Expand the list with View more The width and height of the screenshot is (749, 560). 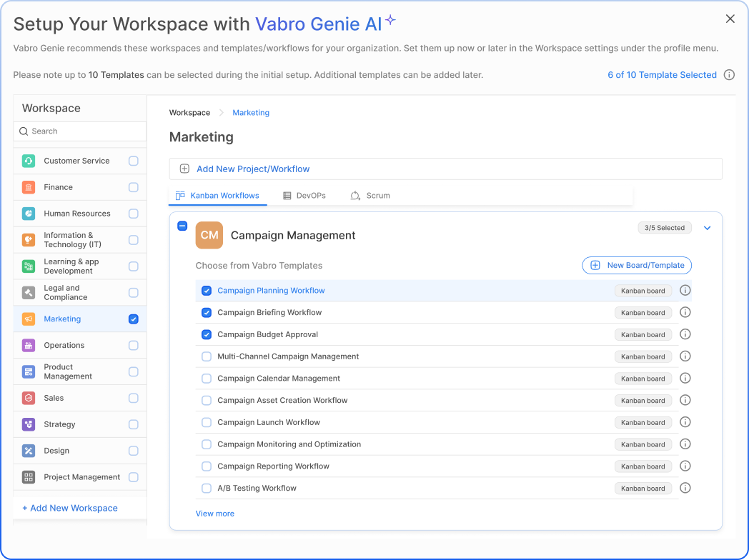point(215,514)
